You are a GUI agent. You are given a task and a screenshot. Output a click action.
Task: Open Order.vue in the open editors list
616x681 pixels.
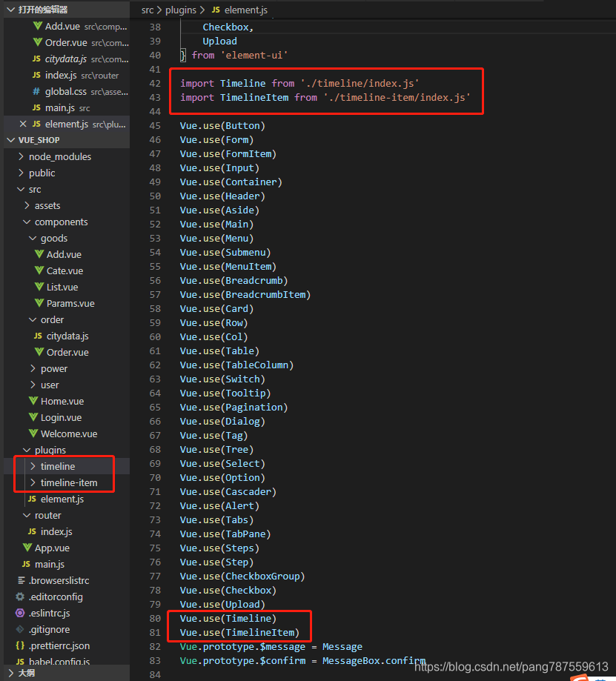pyautogui.click(x=82, y=42)
